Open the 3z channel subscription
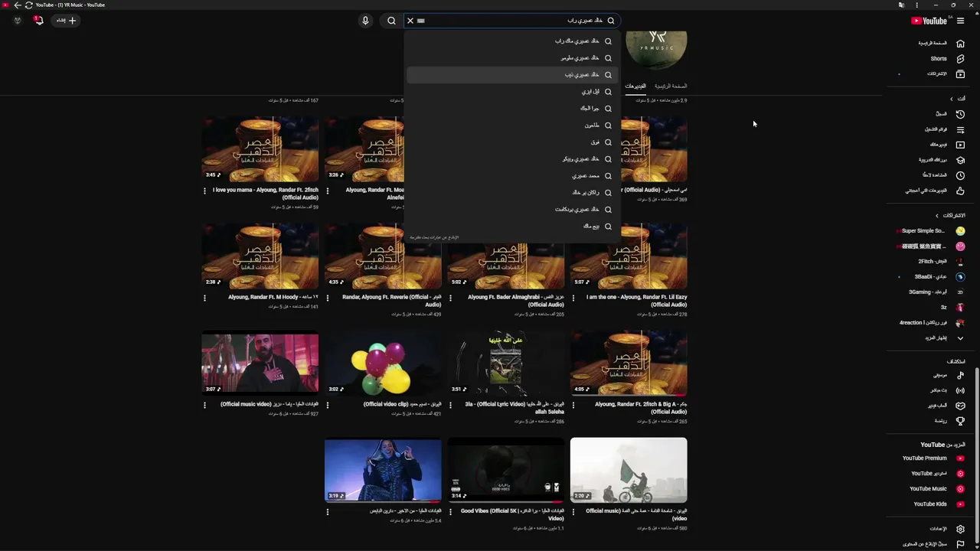Image resolution: width=980 pixels, height=551 pixels. (951, 308)
